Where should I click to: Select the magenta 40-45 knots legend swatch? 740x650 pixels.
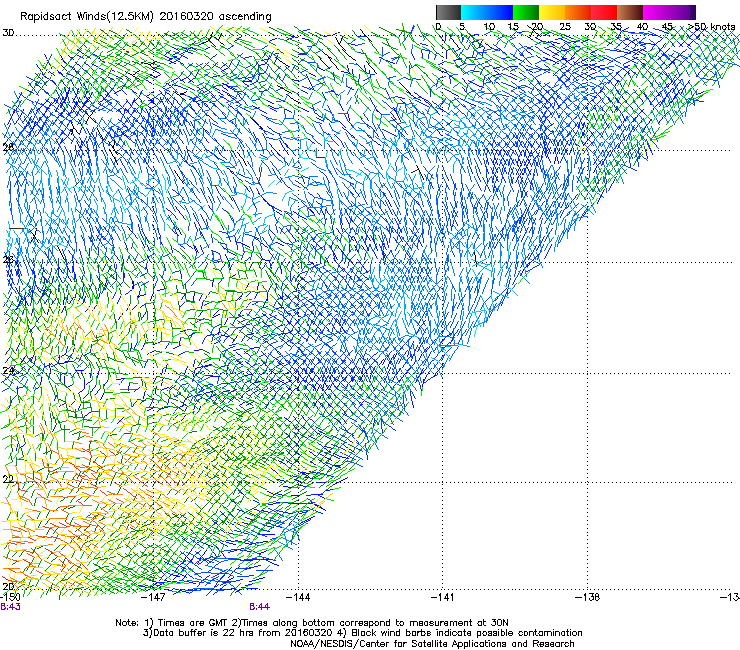click(x=656, y=12)
